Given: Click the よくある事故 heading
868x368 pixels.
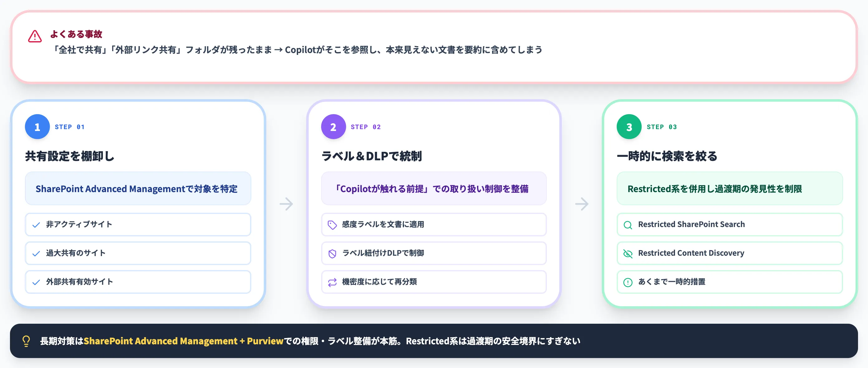Looking at the screenshot, I should tap(76, 34).
